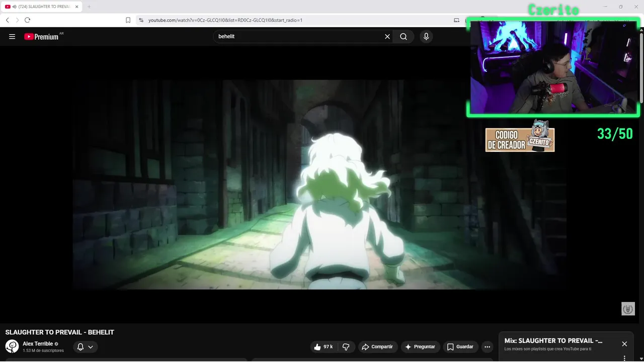Screen dimensions: 644x362
Task: Dislike the video with thumbs-down
Action: [x=346, y=347]
